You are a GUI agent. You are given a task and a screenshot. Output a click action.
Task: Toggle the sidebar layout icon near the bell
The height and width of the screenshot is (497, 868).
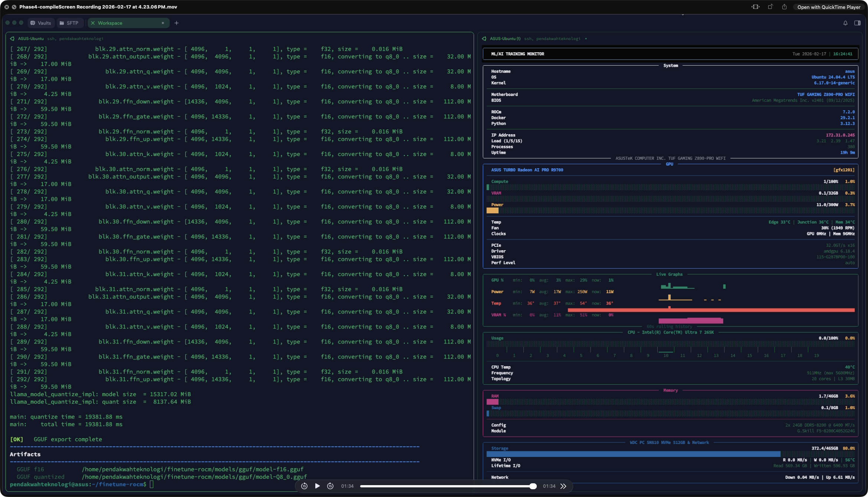click(857, 23)
